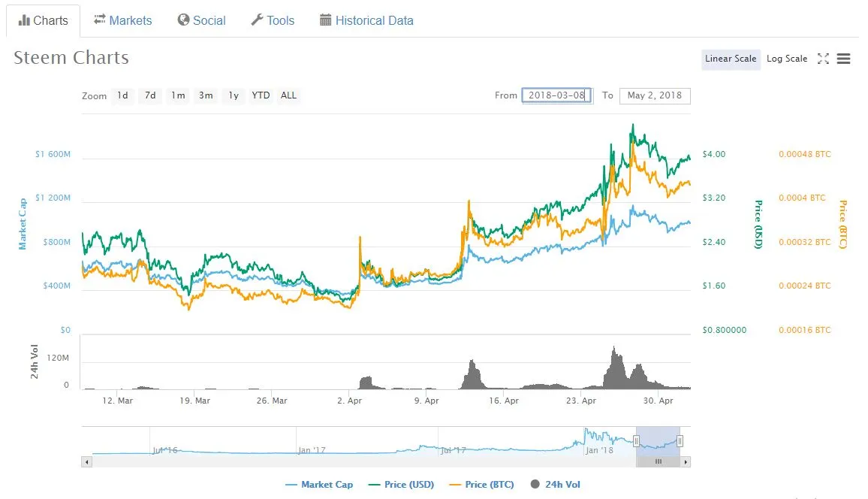The height and width of the screenshot is (499, 868).
Task: Open the Social tab
Action: tap(201, 20)
